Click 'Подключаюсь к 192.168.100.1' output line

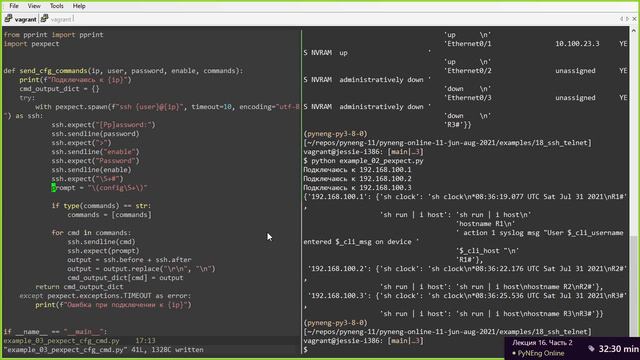[357, 170]
